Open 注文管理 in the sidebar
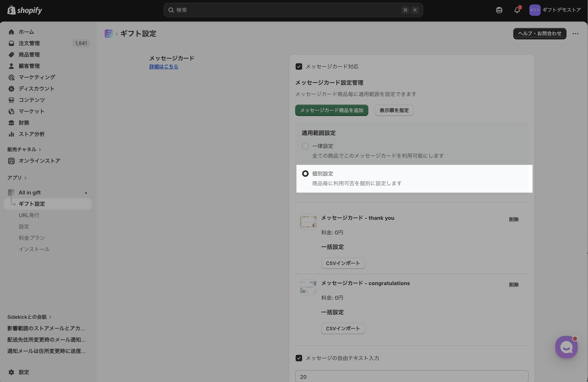The image size is (588, 382). (x=29, y=43)
